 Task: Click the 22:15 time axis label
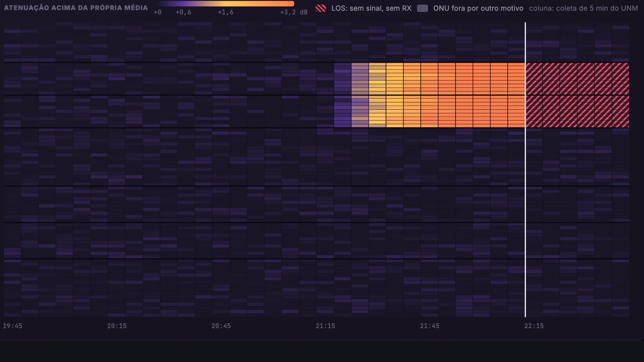pos(534,326)
